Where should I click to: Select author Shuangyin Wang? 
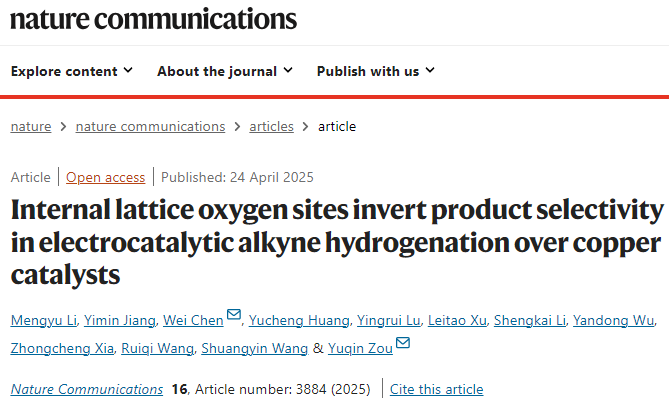(x=255, y=349)
